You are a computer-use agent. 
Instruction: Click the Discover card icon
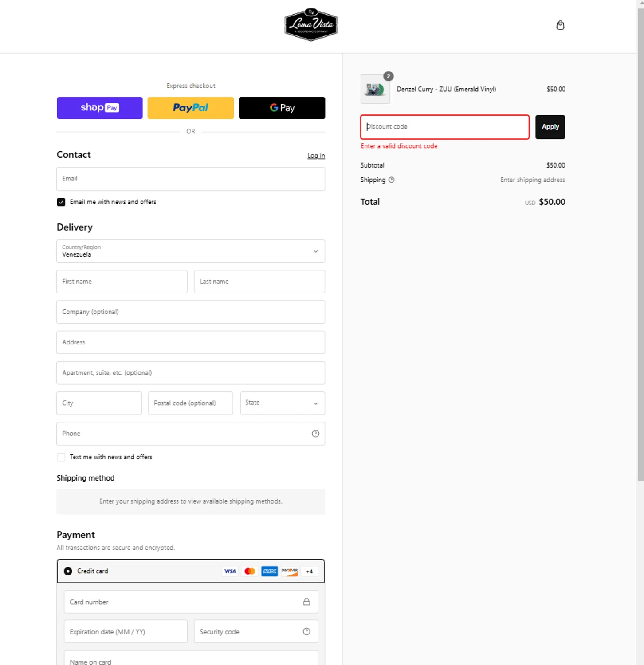coord(289,571)
